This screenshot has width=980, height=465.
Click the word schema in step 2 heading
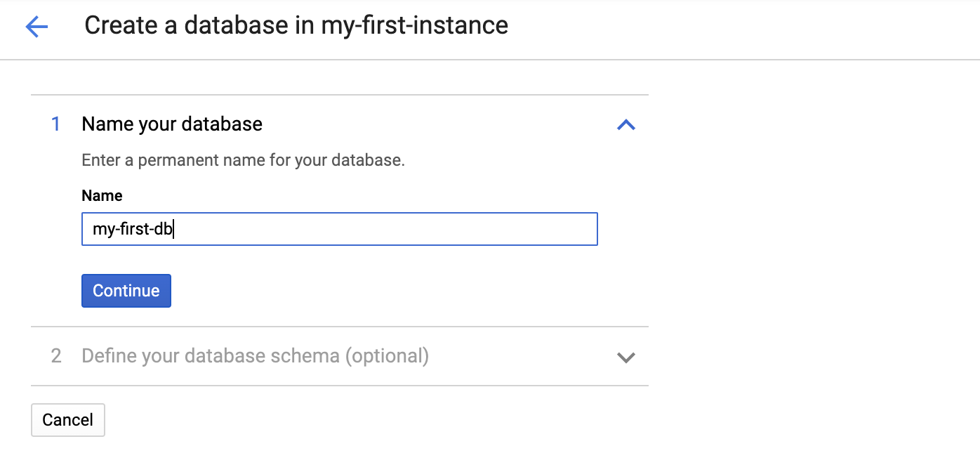[305, 356]
